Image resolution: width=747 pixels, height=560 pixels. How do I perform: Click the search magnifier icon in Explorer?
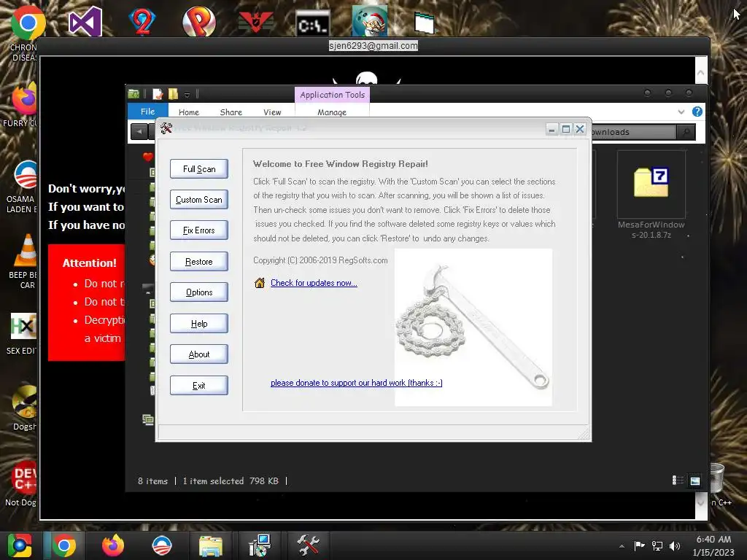pyautogui.click(x=686, y=132)
